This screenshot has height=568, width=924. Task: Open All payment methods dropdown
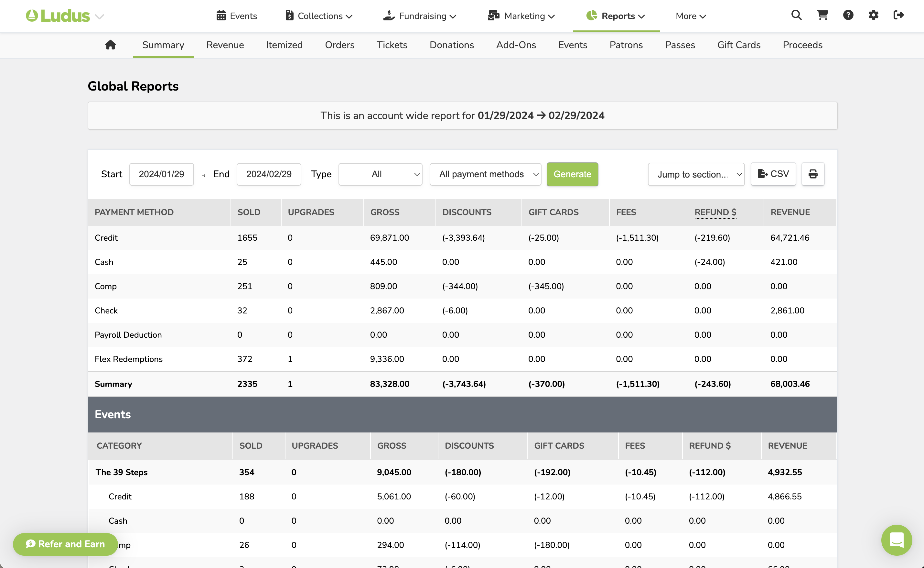[485, 174]
